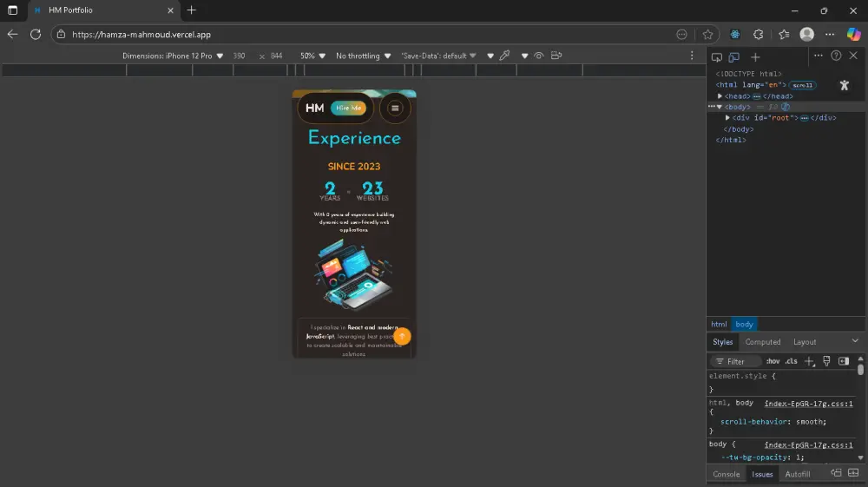The image size is (868, 487).
Task: Switch to the Computed tab
Action: point(762,342)
